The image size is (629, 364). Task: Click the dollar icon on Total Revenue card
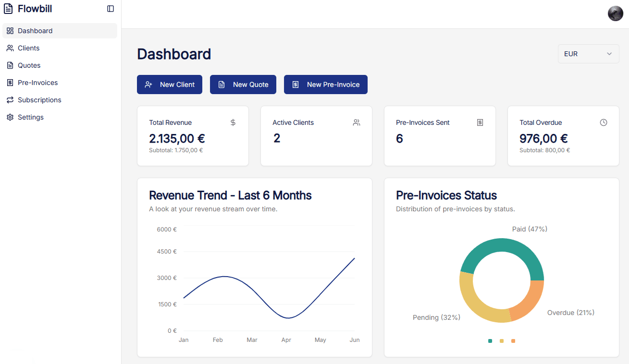(x=233, y=122)
